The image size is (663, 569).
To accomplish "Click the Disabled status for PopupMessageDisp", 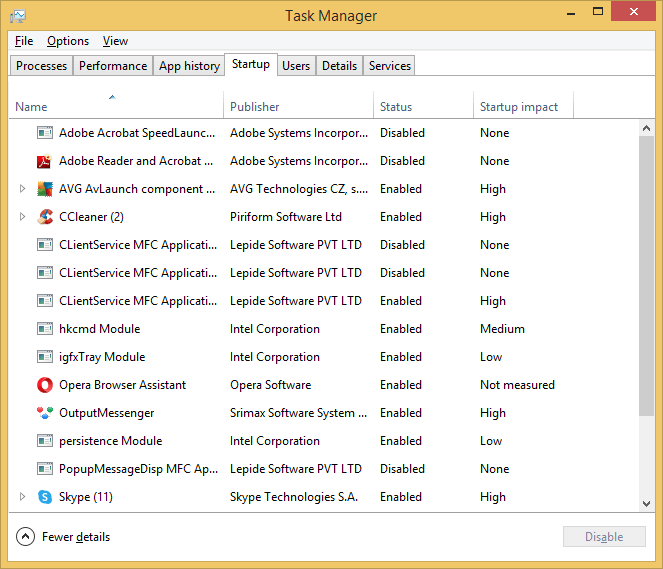I will tap(402, 469).
